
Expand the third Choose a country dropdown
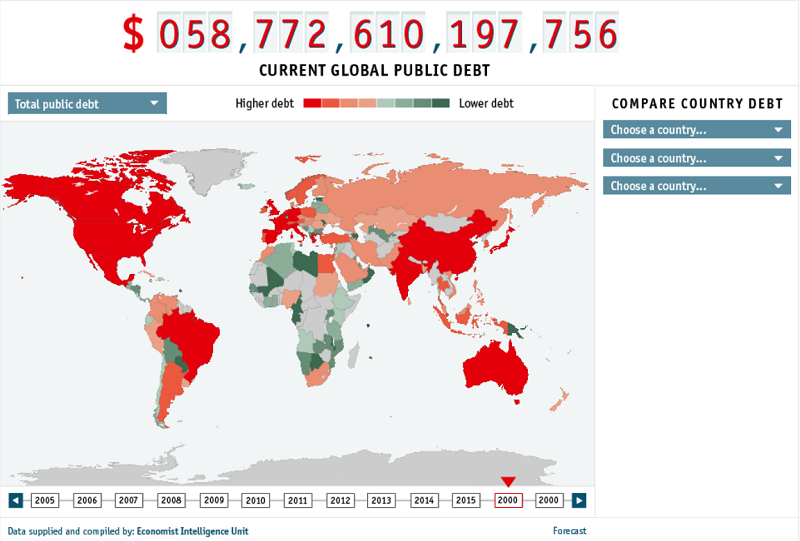[697, 185]
